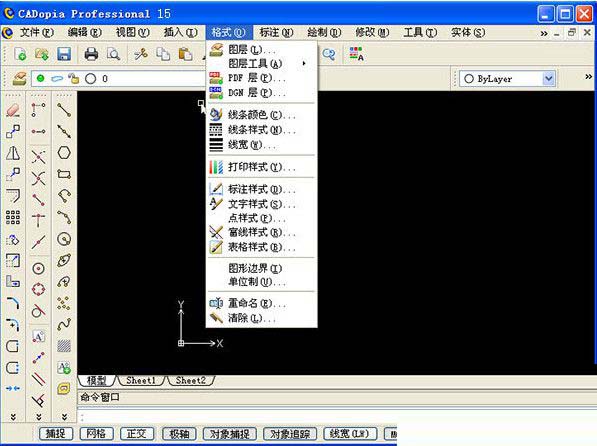Toggle 极轴 polar tracking
Screen dimensions: 597x446
coord(179,433)
